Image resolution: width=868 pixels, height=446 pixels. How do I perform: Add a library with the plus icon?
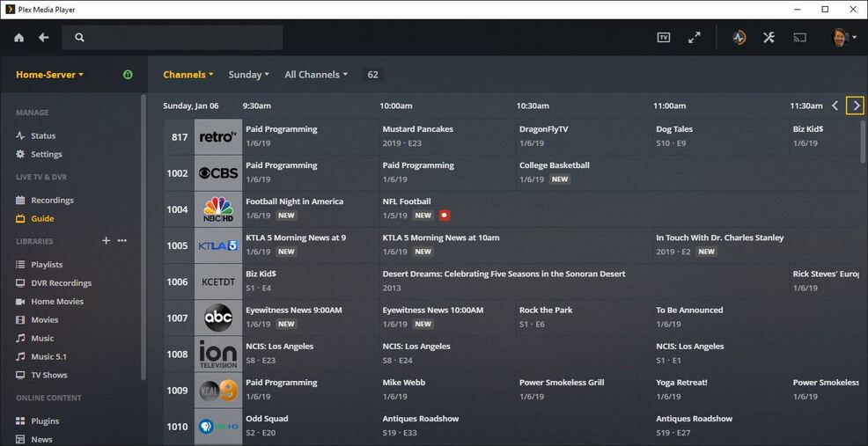point(107,241)
